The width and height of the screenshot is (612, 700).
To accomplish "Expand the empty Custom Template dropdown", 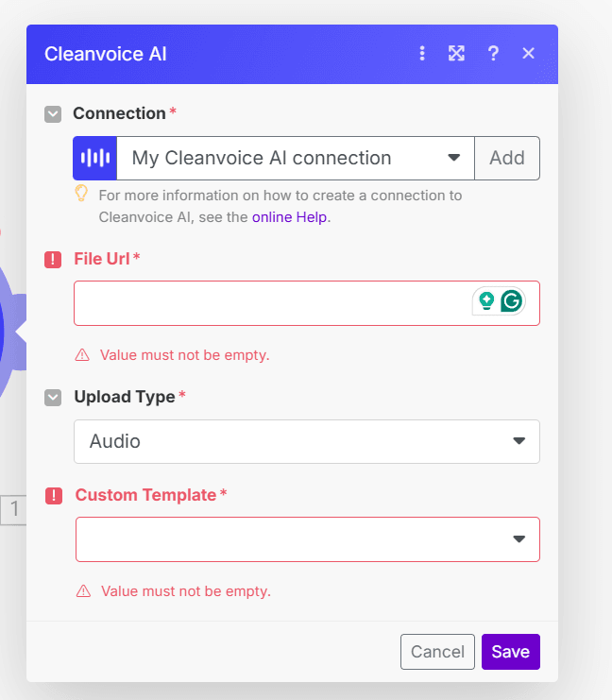I will pos(307,538).
